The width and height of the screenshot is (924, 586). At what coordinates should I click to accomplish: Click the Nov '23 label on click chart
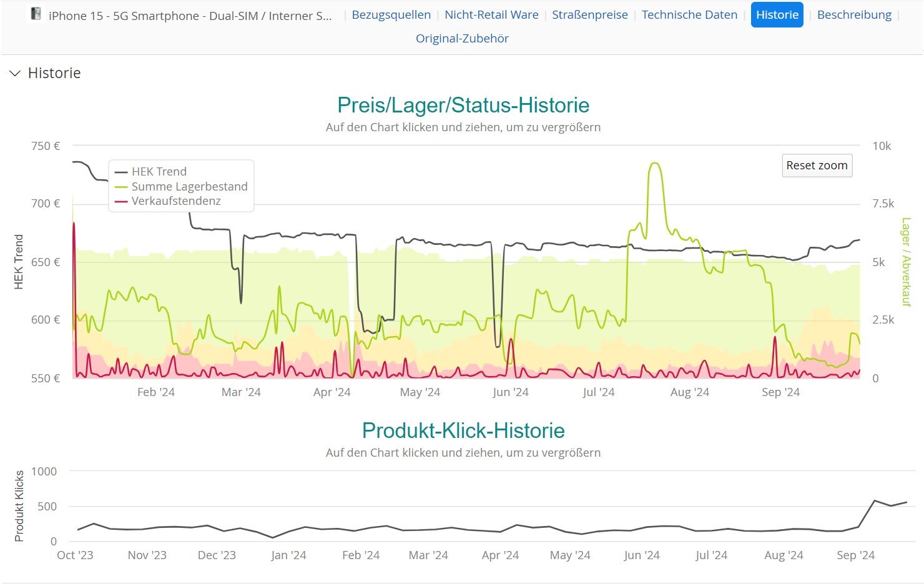pos(147,555)
